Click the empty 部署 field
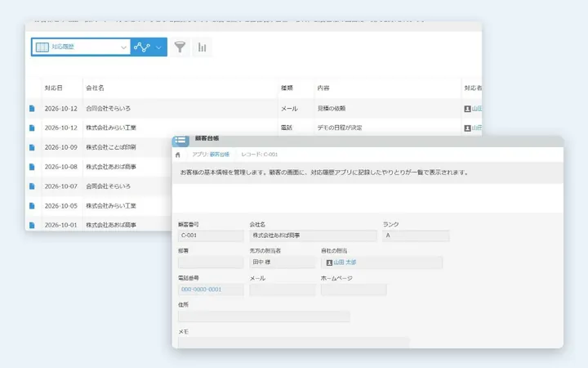Screen dimensions: 588x368 coord(211,263)
